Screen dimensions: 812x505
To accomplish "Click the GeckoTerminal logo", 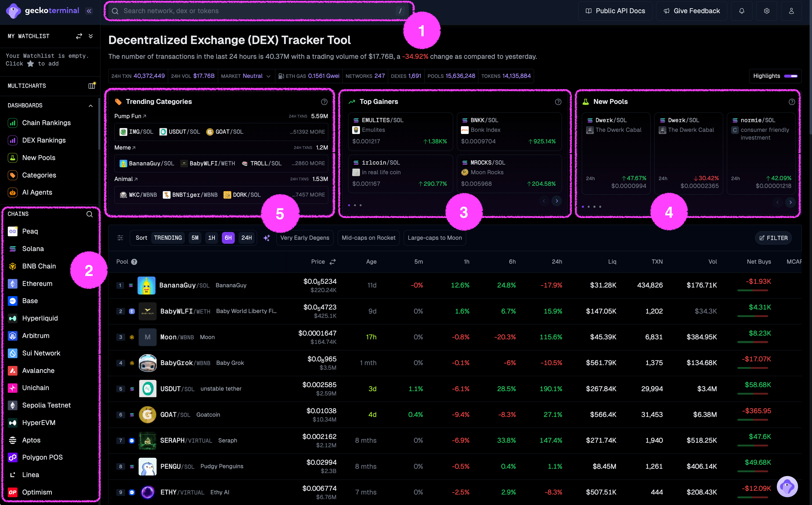I will (43, 11).
